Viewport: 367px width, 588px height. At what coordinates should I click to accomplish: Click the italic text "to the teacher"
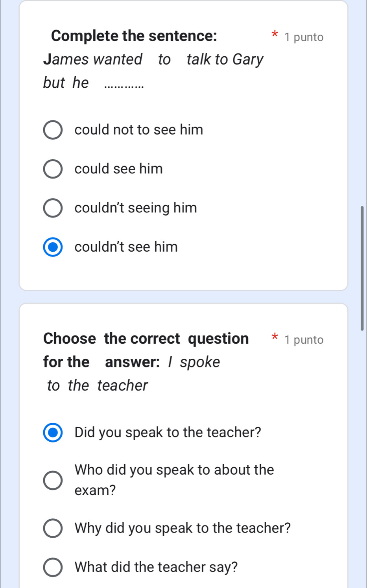point(97,385)
